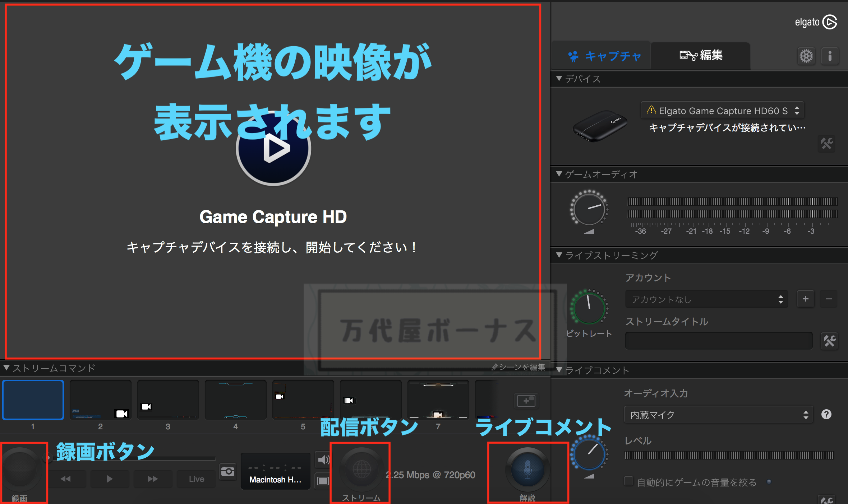848x504 pixels.
Task: Collapse the デバイス section
Action: [559, 78]
